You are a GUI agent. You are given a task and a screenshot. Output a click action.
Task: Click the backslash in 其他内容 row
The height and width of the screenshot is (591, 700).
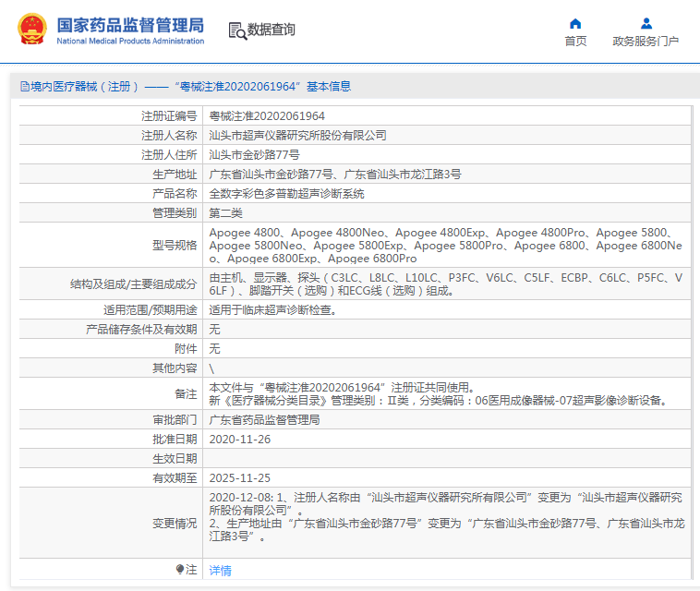(211, 368)
